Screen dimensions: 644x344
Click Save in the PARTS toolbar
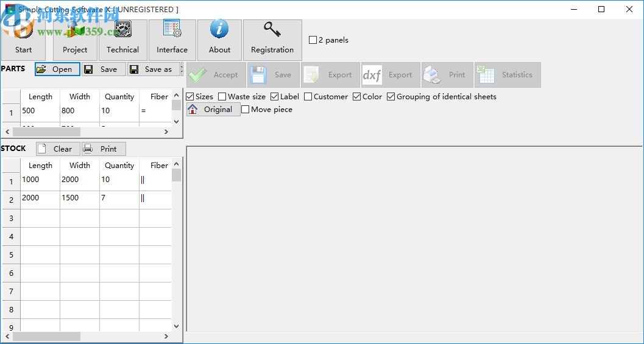104,69
